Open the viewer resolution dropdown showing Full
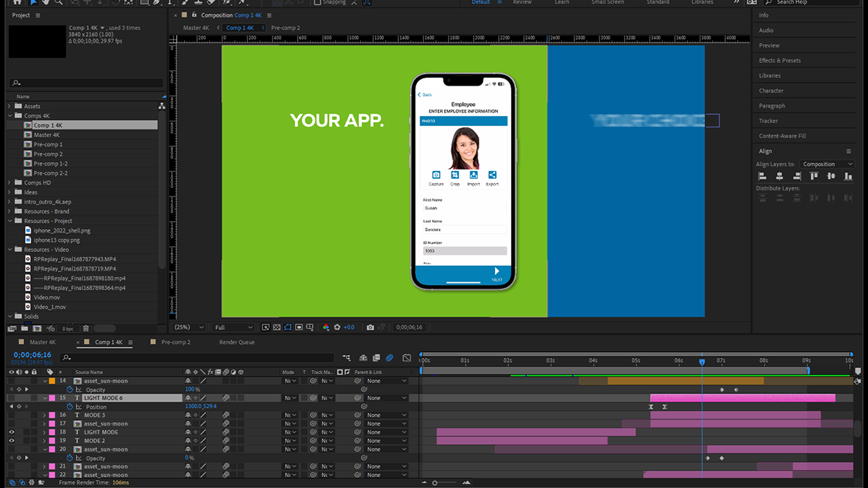The image size is (868, 488). click(x=233, y=327)
